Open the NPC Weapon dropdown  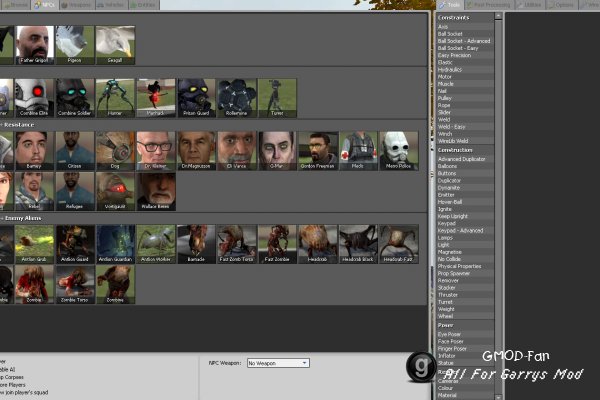pos(278,363)
